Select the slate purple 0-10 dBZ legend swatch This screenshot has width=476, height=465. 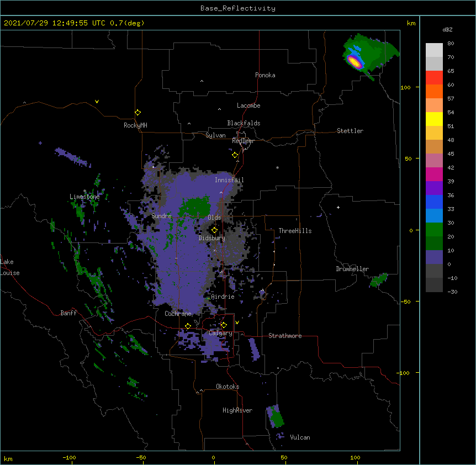pos(434,257)
